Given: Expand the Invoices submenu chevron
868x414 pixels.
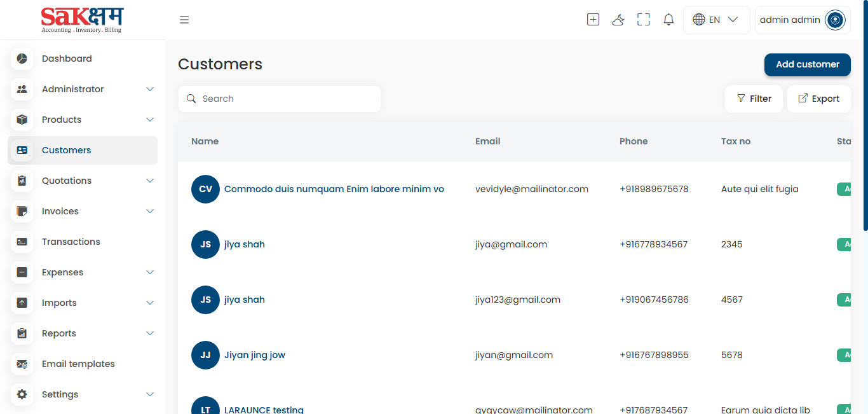Looking at the screenshot, I should tap(150, 211).
